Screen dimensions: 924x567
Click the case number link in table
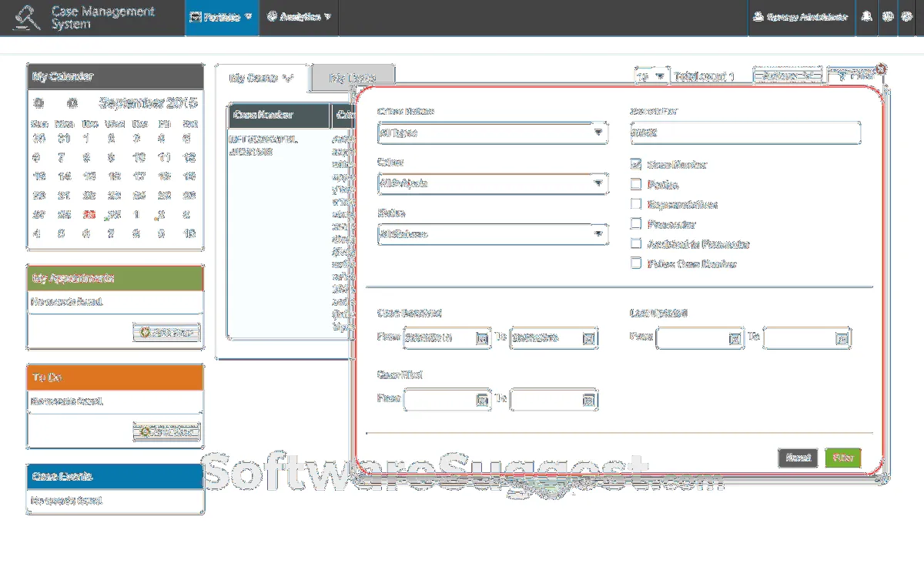coord(263,146)
